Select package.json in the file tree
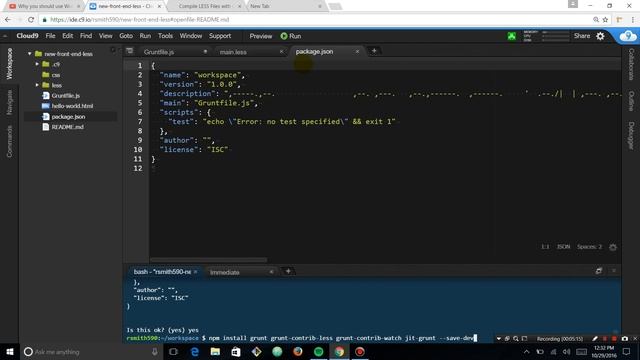The height and width of the screenshot is (360, 640). click(x=68, y=116)
